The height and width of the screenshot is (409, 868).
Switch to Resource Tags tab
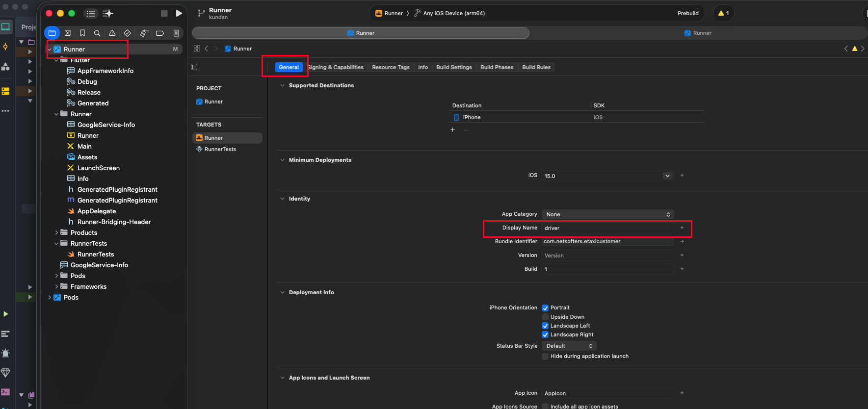[x=391, y=67]
